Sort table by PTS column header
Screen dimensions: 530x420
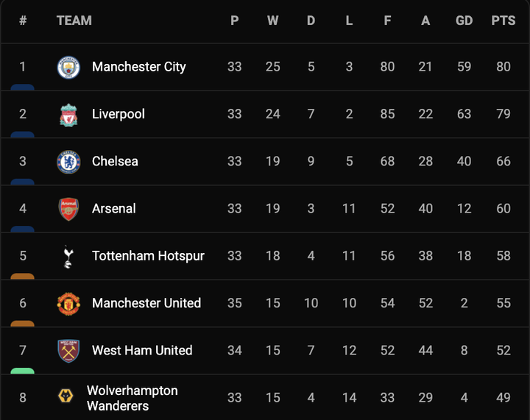pyautogui.click(x=504, y=21)
